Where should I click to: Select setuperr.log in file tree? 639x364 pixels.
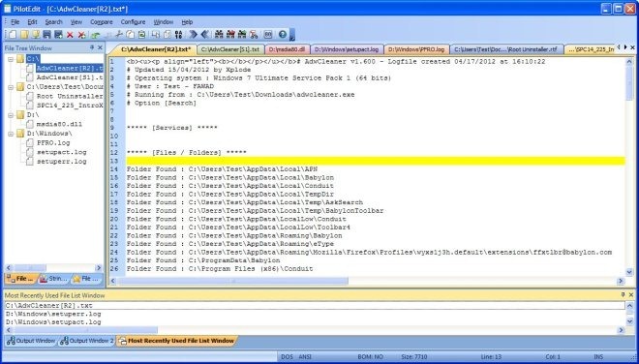click(x=62, y=162)
